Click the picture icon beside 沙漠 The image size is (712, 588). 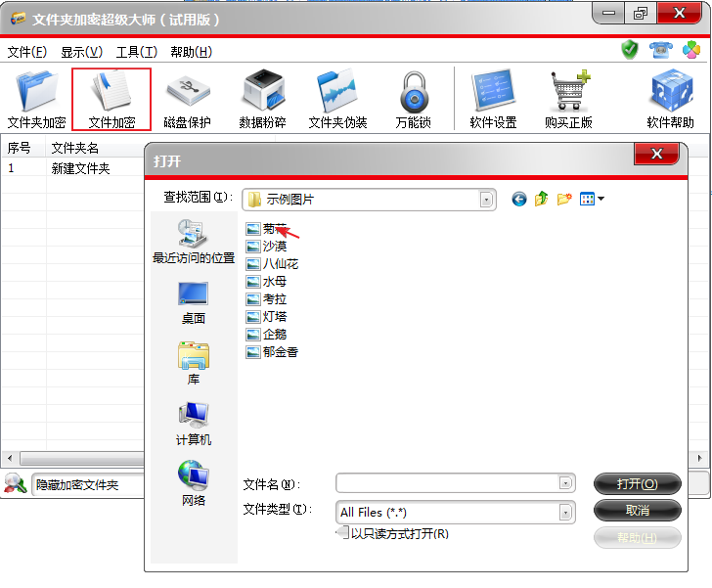click(253, 247)
